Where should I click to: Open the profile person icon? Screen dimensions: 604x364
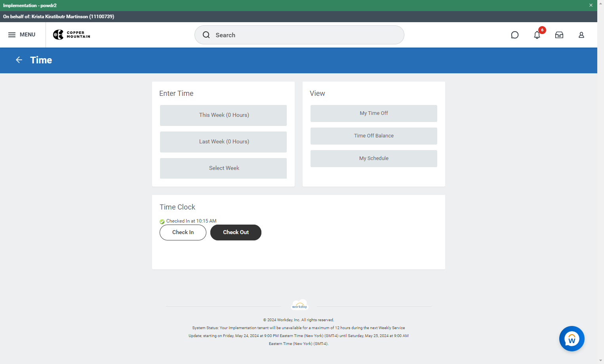[x=581, y=35]
